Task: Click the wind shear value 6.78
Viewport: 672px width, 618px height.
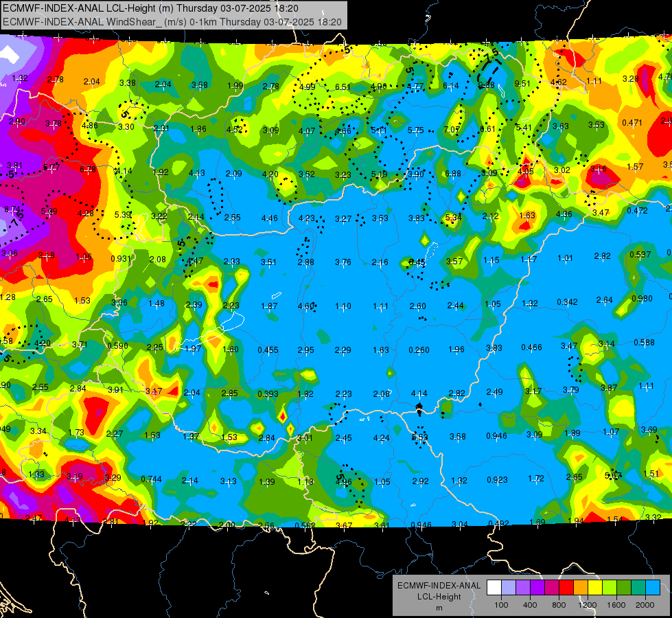Action: click(x=88, y=170)
